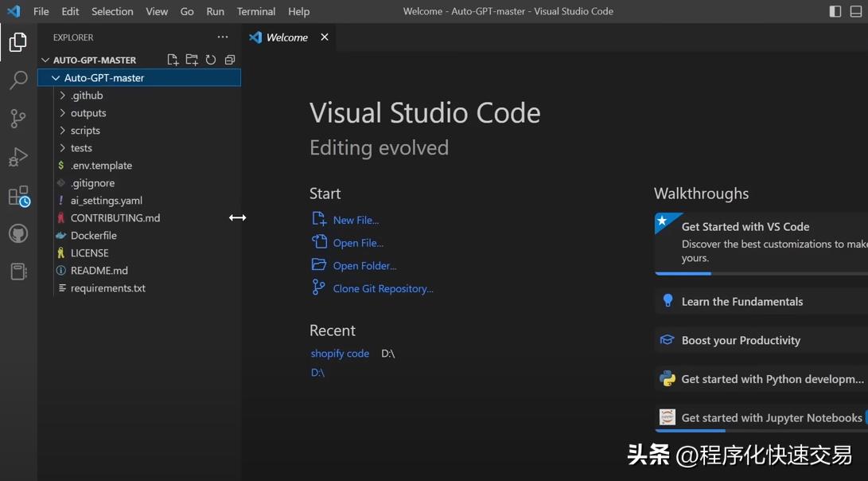Click the New File icon in Explorer header
Screen dimensions: 868x481
173,60
